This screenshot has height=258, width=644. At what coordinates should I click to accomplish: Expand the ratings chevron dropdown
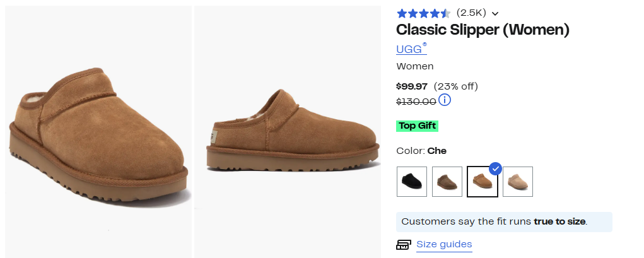pos(495,14)
